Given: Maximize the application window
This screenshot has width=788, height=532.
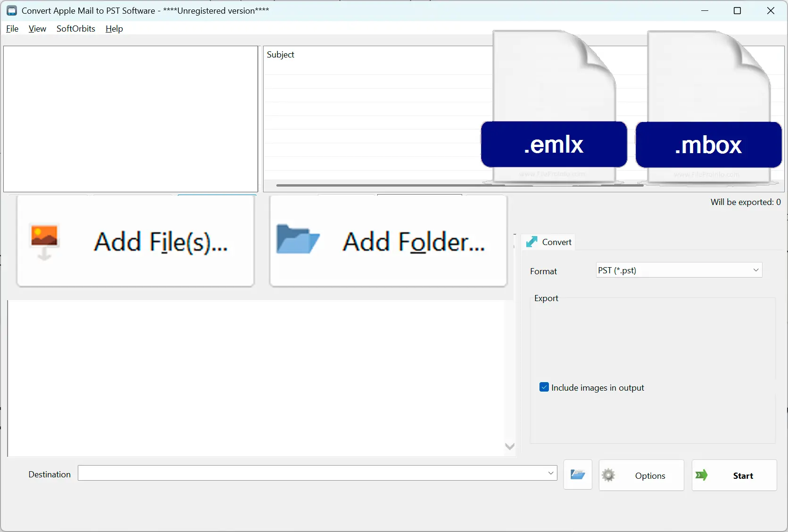Looking at the screenshot, I should 738,10.
